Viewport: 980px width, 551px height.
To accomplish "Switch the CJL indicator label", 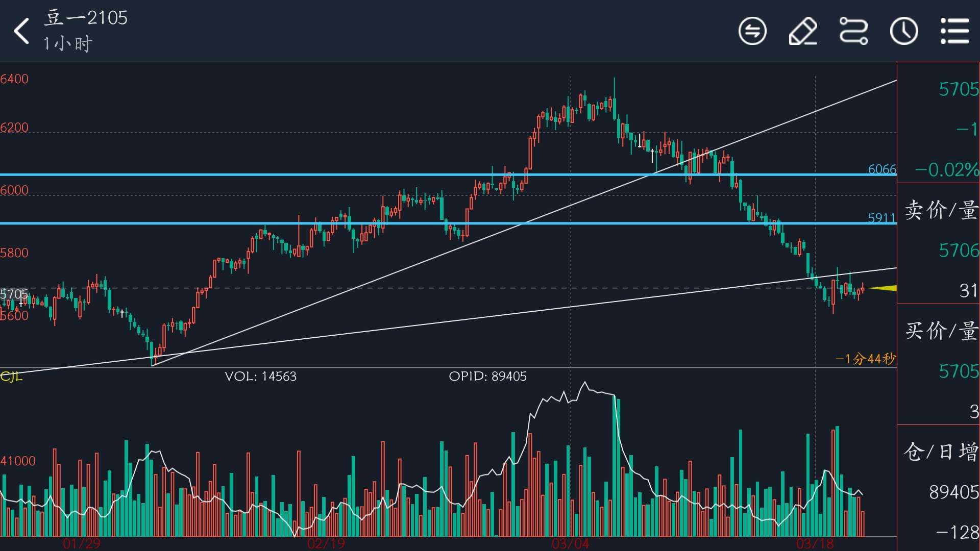I will point(11,377).
